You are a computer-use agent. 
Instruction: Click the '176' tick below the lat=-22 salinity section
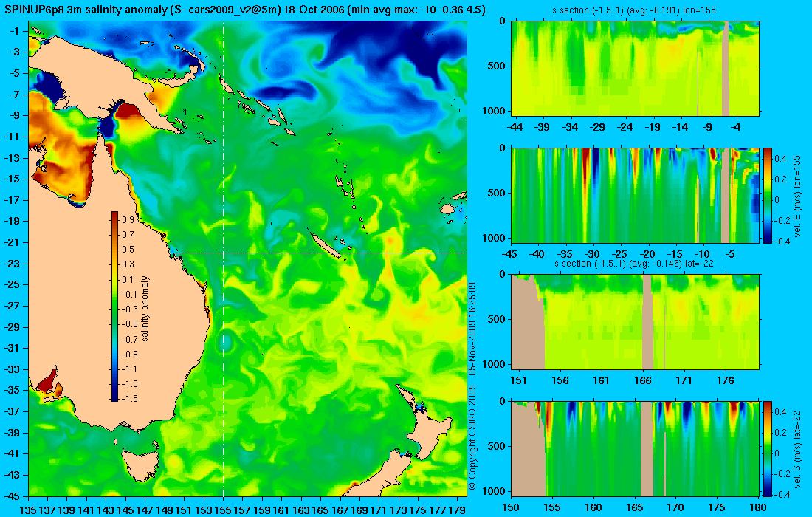click(x=726, y=380)
